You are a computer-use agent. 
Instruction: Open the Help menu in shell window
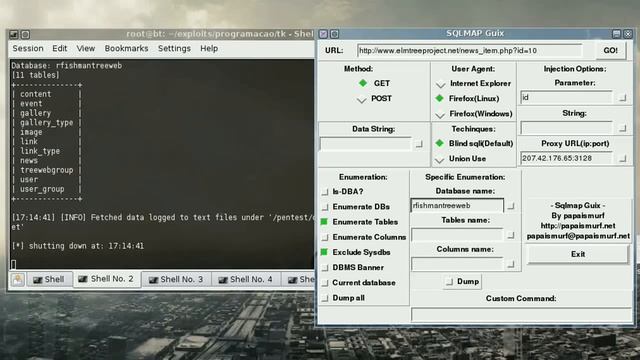coord(209,49)
